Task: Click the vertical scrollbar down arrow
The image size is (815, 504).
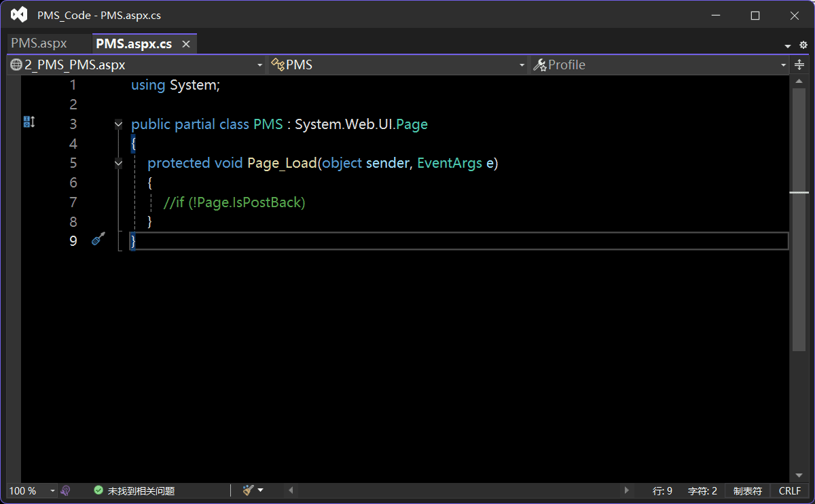Action: click(x=799, y=475)
